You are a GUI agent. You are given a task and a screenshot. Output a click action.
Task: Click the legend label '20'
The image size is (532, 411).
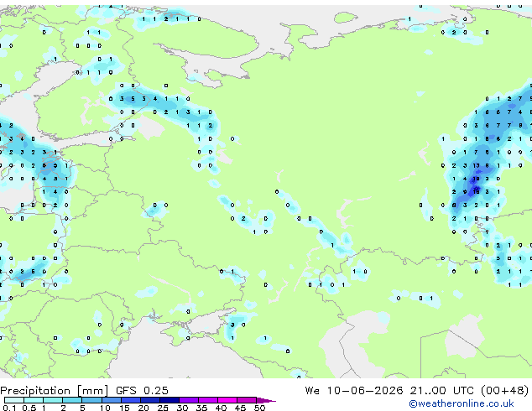[143, 408]
